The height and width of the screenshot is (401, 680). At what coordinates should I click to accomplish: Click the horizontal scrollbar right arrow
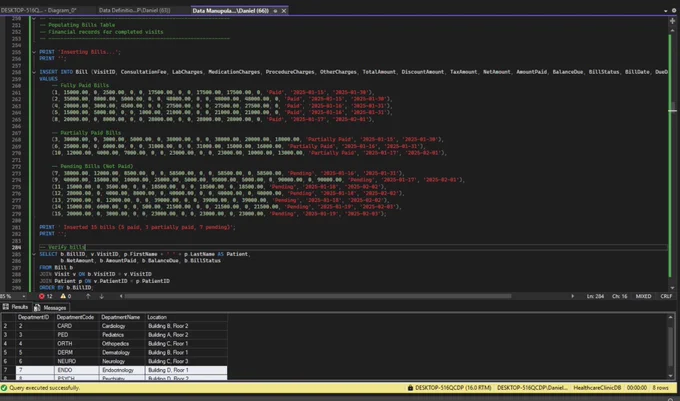pos(572,297)
